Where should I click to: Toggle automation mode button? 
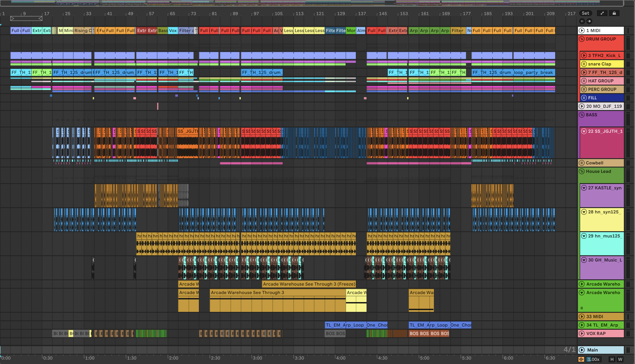(x=602, y=13)
